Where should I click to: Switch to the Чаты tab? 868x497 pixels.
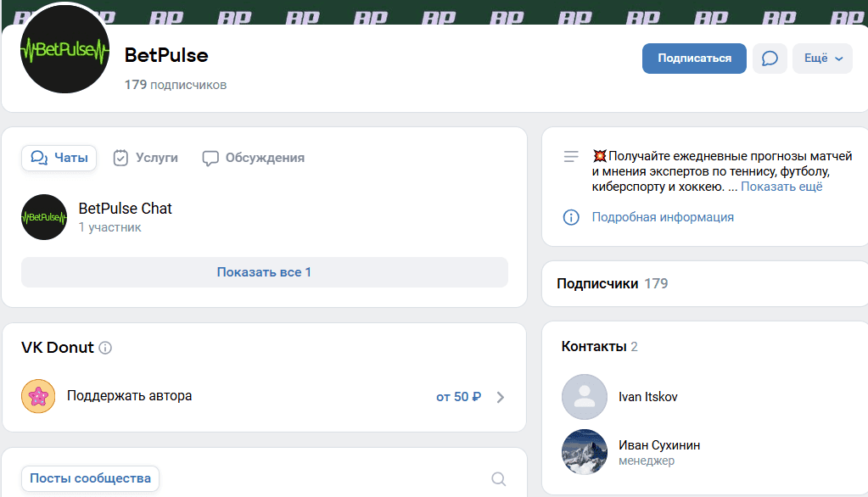[59, 158]
